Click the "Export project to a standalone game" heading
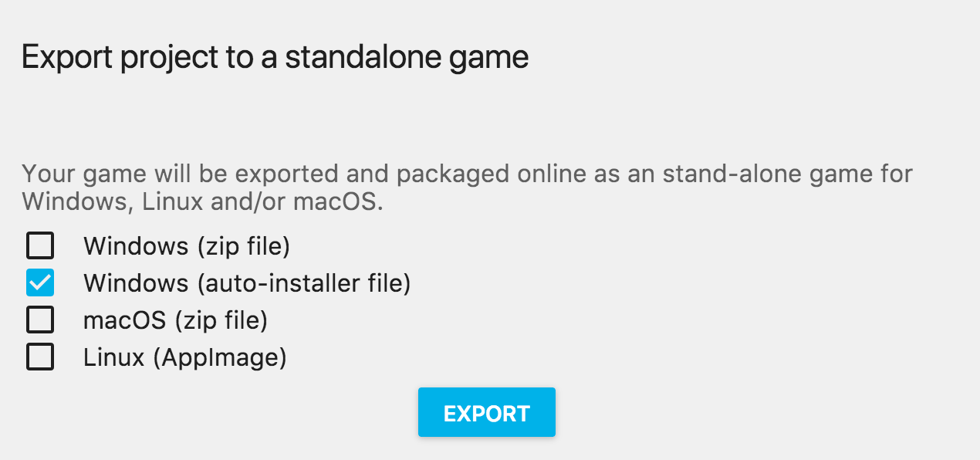Screen dimensions: 980x460 [275, 58]
